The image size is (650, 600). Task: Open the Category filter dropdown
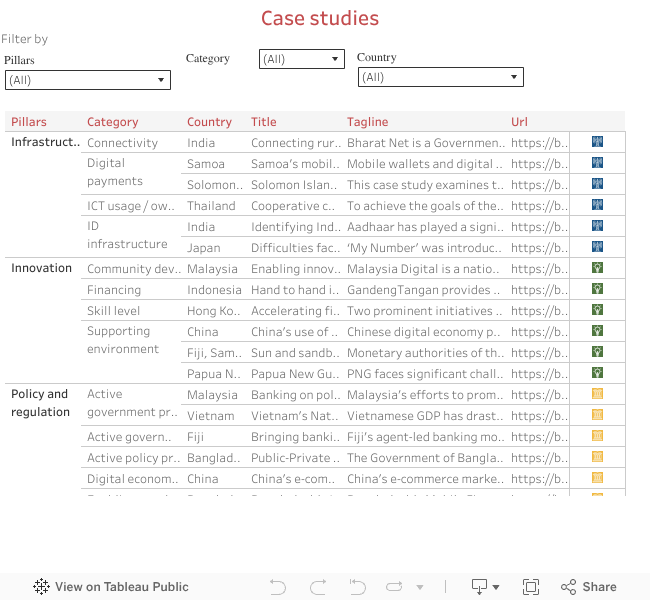pos(301,59)
